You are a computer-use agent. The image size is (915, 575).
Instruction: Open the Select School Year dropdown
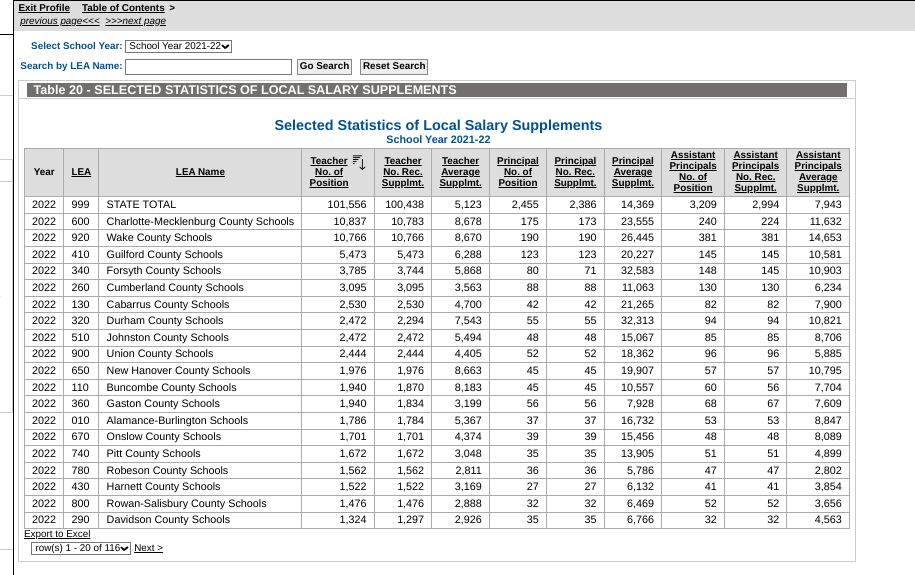(x=179, y=46)
